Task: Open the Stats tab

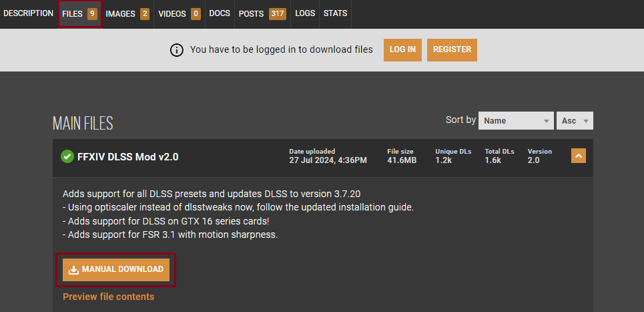Action: pos(335,13)
